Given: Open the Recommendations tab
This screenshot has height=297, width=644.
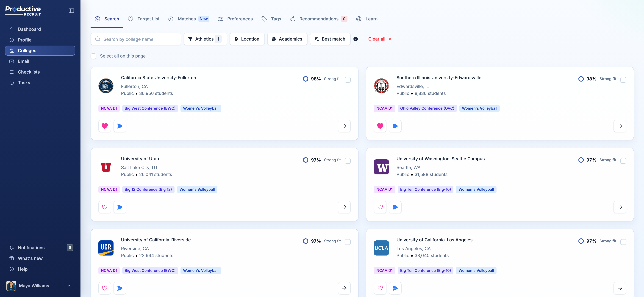Looking at the screenshot, I should click(318, 19).
